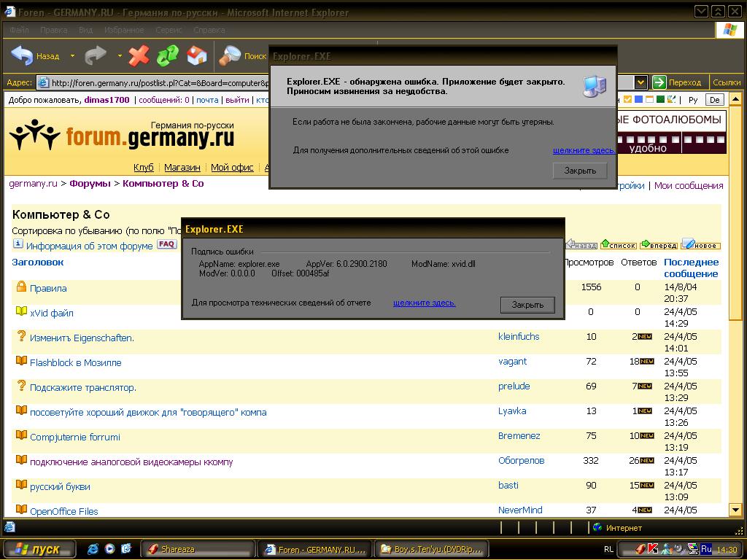Click the question mark icon beside Изменитъ Eigenschaften
Viewport: 747px width, 560px height.
(21, 335)
